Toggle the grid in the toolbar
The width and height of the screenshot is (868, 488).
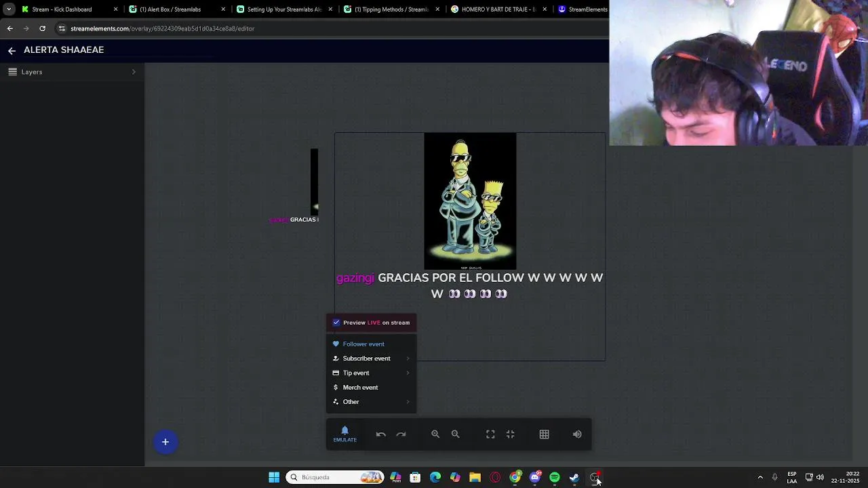(544, 434)
